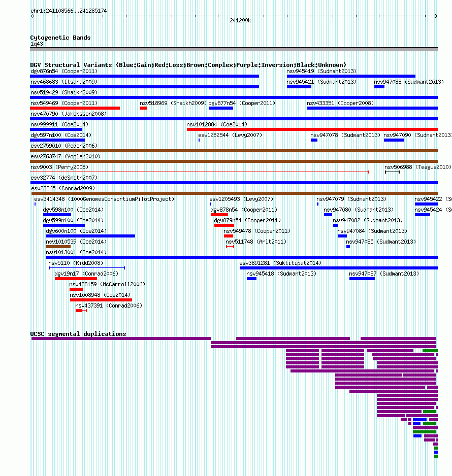Open nsv1010539 (Coe2014) complex variant
This screenshot has width=452, height=476.
[x=76, y=242]
